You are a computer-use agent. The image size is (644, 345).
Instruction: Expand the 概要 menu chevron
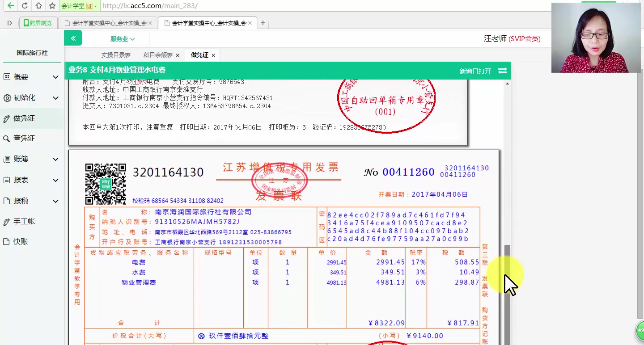(x=55, y=77)
